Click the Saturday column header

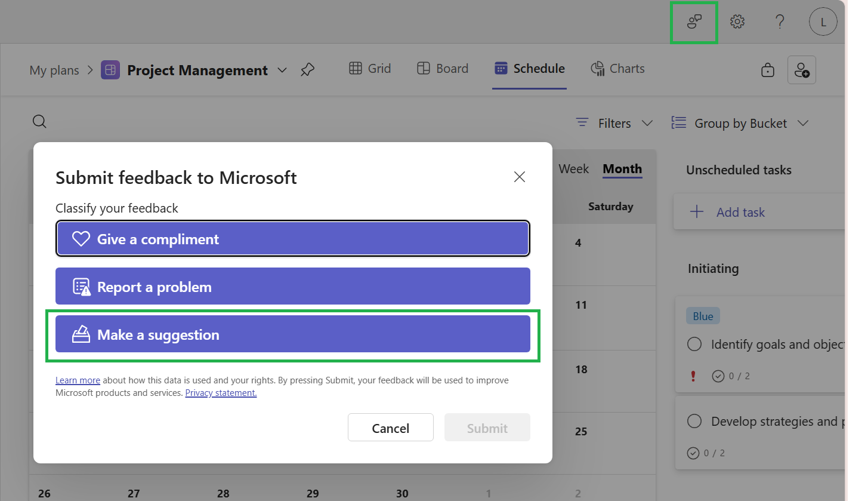point(610,207)
